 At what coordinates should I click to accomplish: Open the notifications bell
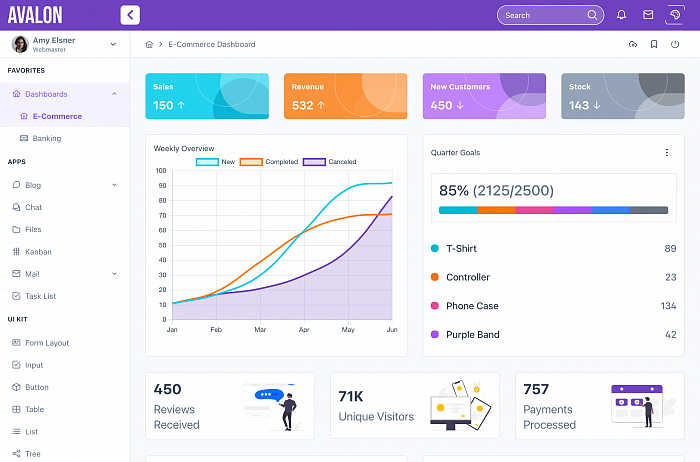pyautogui.click(x=621, y=15)
